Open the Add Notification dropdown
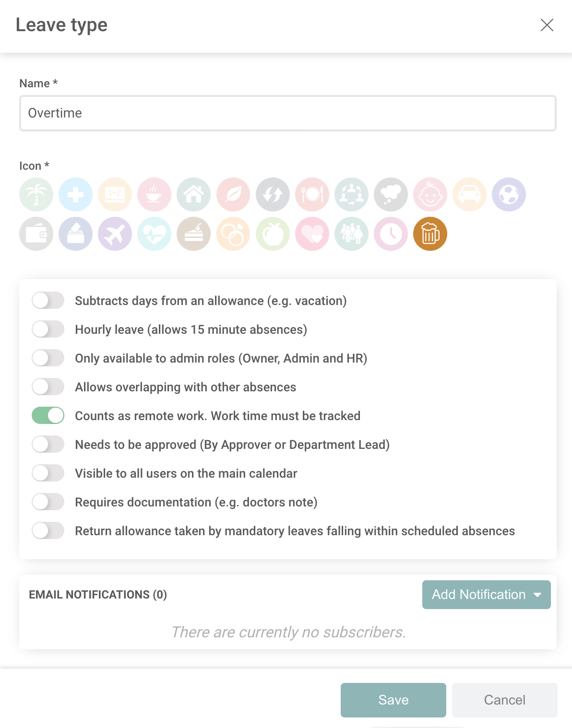The height and width of the screenshot is (728, 572). 486,595
